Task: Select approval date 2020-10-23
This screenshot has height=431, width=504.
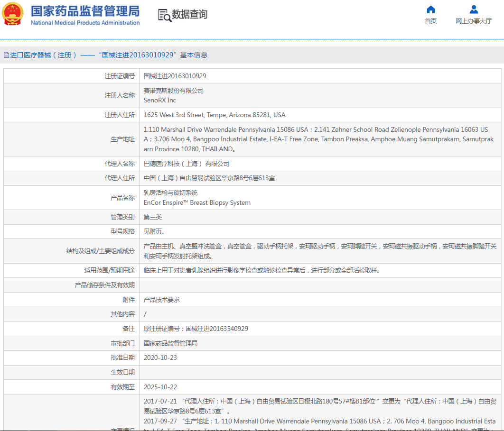Action: click(x=160, y=358)
